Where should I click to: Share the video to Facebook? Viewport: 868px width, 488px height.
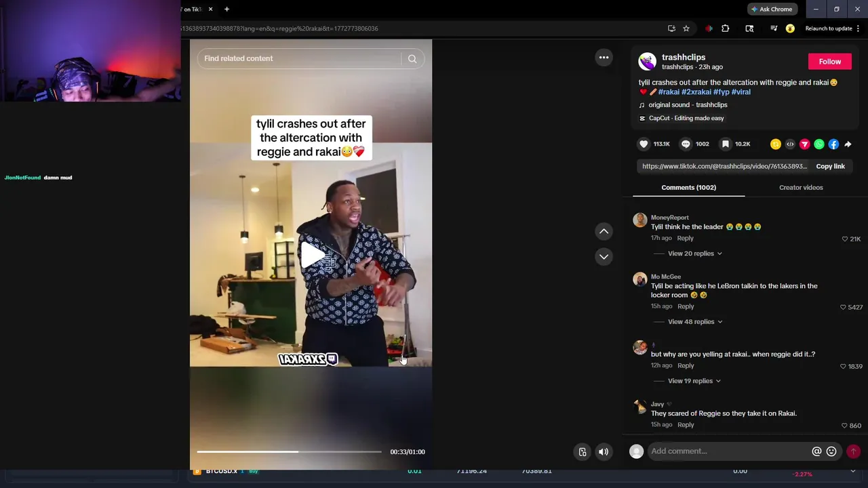click(833, 144)
